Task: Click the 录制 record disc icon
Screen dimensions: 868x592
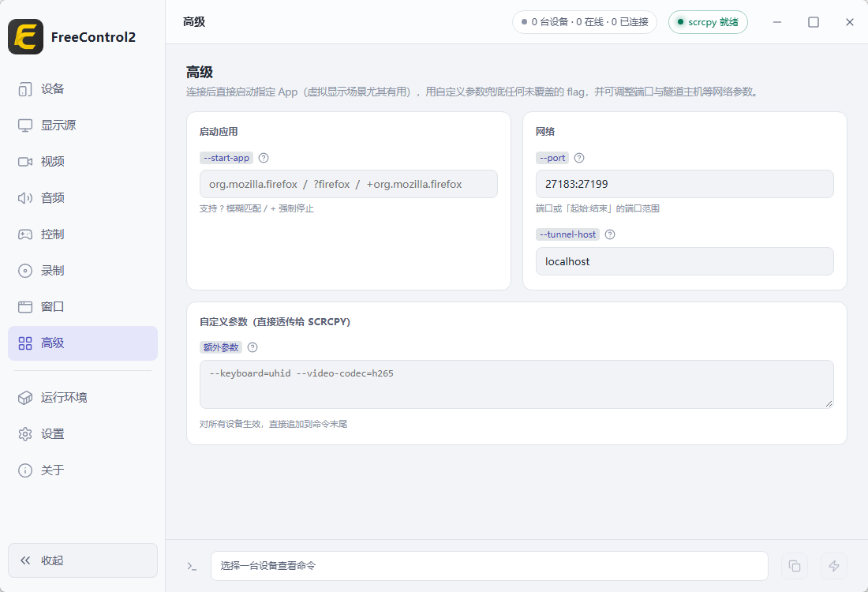Action: point(25,271)
